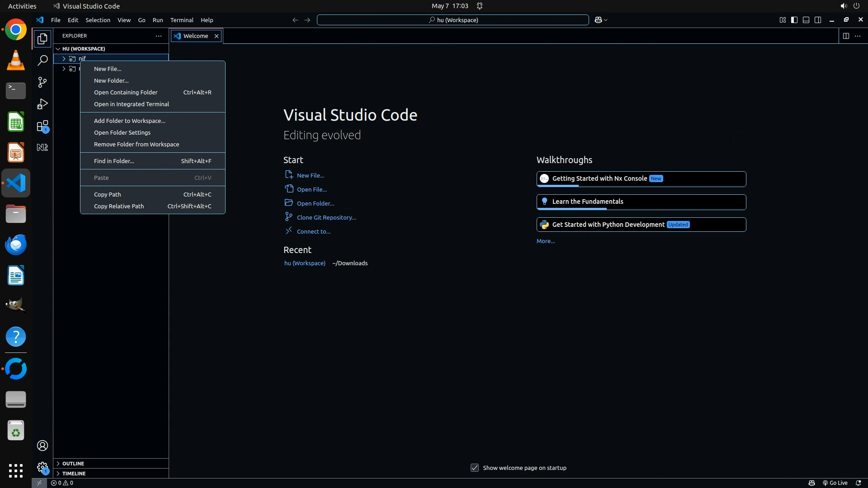Open Run and Debug view
The width and height of the screenshot is (868, 488).
pyautogui.click(x=42, y=104)
